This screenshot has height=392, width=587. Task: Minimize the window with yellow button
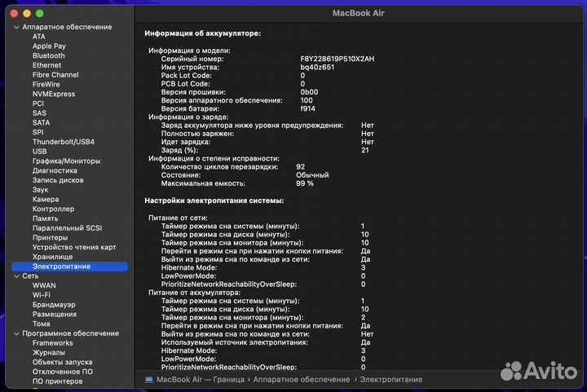27,14
